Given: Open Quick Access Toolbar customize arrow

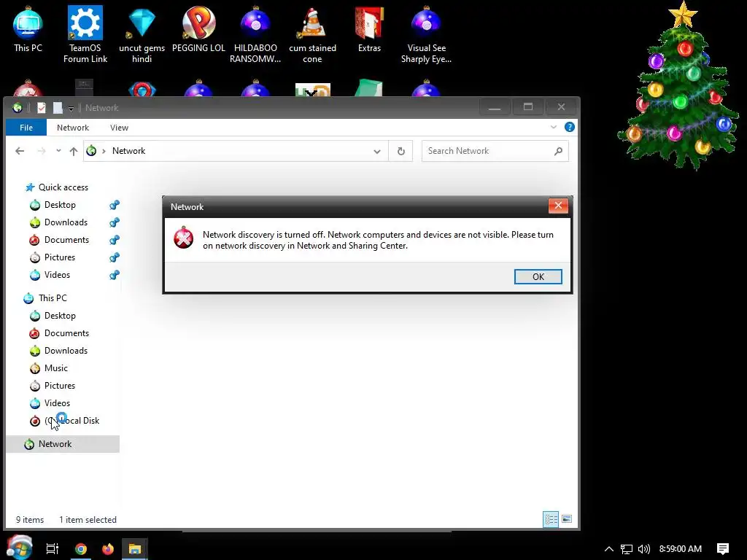Looking at the screenshot, I should 71,109.
